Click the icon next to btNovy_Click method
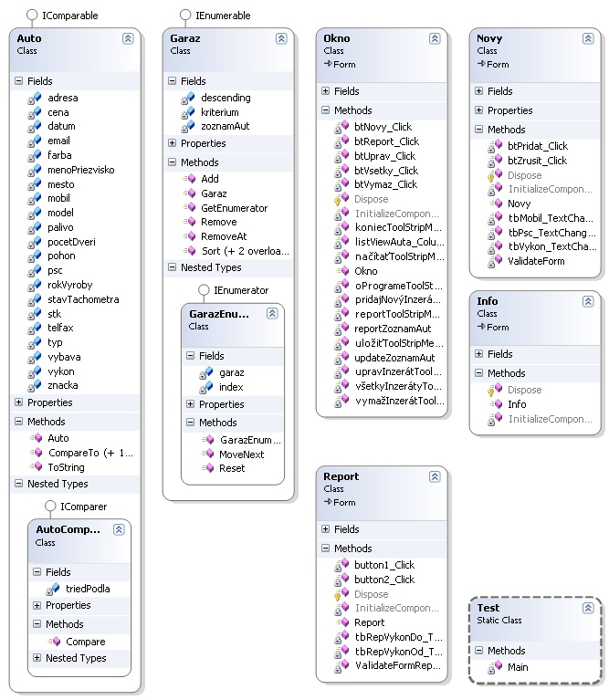The width and height of the screenshot is (609, 700). 339,128
